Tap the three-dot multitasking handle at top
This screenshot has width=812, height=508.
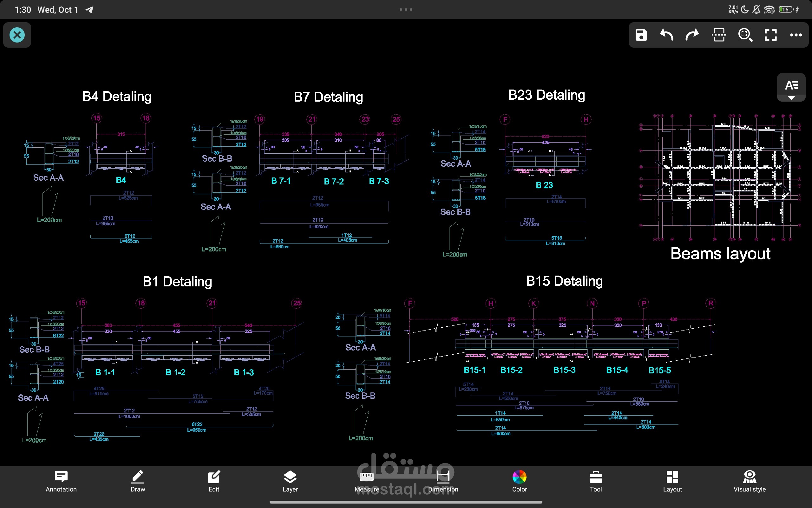[x=406, y=10]
